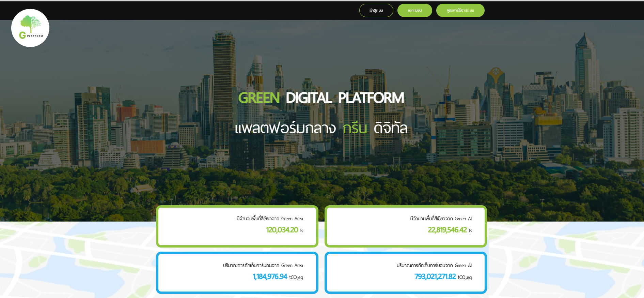
Task: Select the Green Area green-space label
Action: click(270, 219)
